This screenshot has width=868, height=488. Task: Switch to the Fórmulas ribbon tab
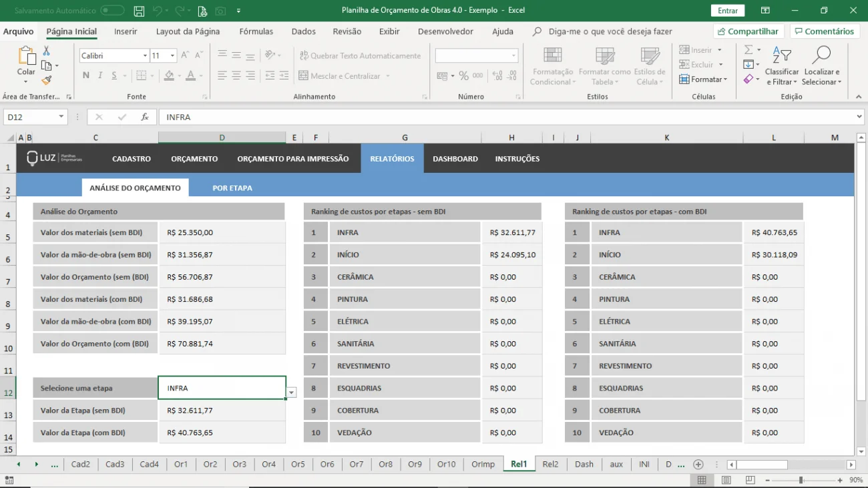coord(256,31)
